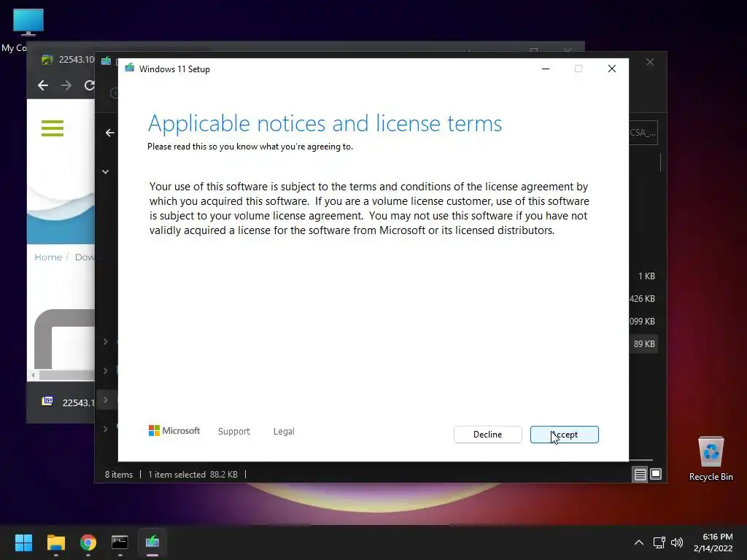747x560 pixels.
Task: Click the Explorer search box
Action: (643, 133)
